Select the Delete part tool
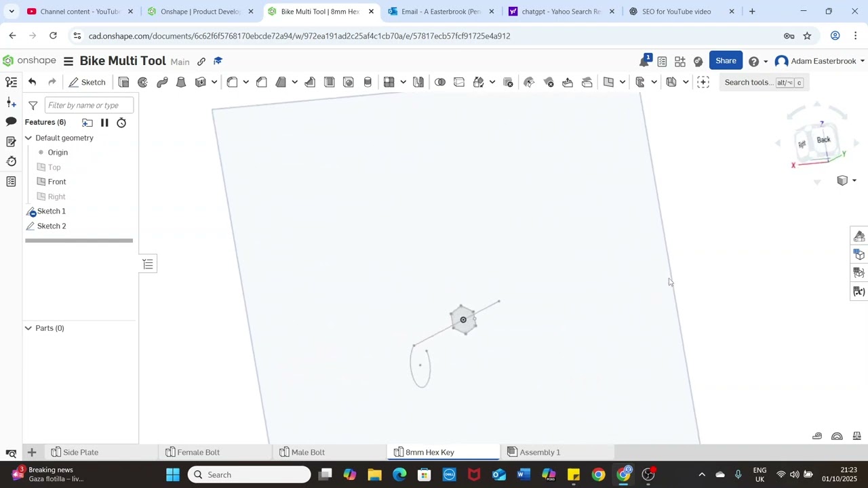This screenshot has width=868, height=488. [x=508, y=82]
